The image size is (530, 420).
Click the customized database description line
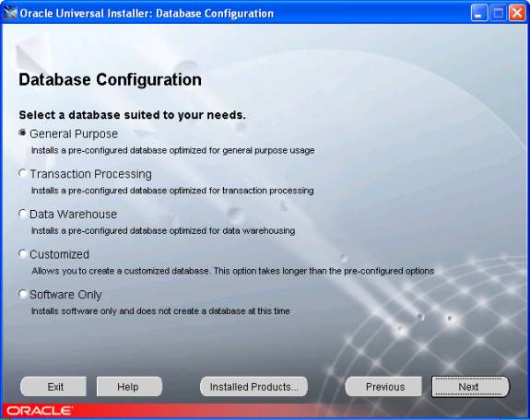[233, 271]
